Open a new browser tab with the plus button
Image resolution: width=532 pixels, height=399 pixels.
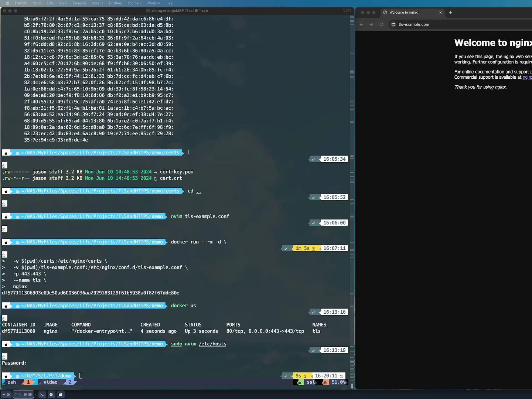click(450, 13)
